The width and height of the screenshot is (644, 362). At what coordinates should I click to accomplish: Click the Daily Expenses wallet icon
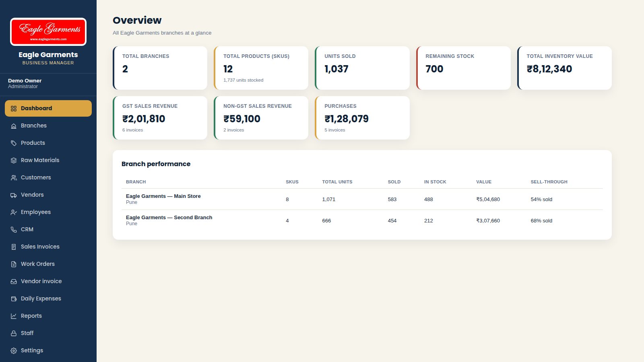pyautogui.click(x=14, y=299)
